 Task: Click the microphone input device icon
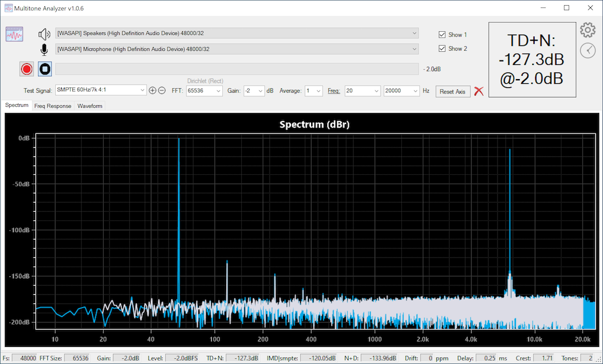(x=44, y=50)
